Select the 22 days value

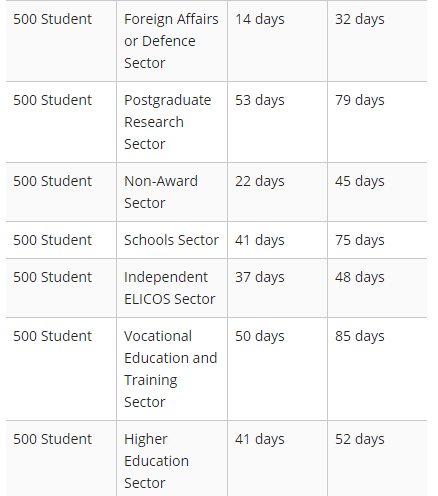coord(260,181)
